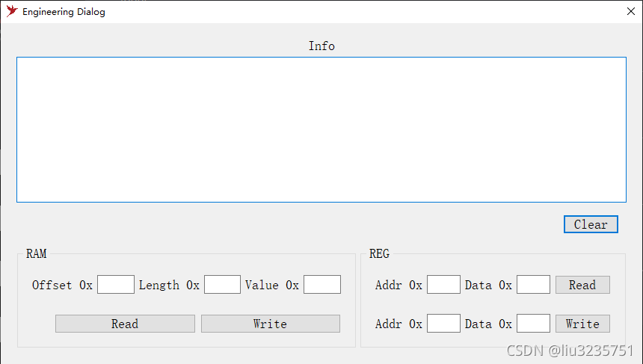Image resolution: width=643 pixels, height=364 pixels.
Task: Select Data field in REG Read row
Action: pyautogui.click(x=533, y=285)
